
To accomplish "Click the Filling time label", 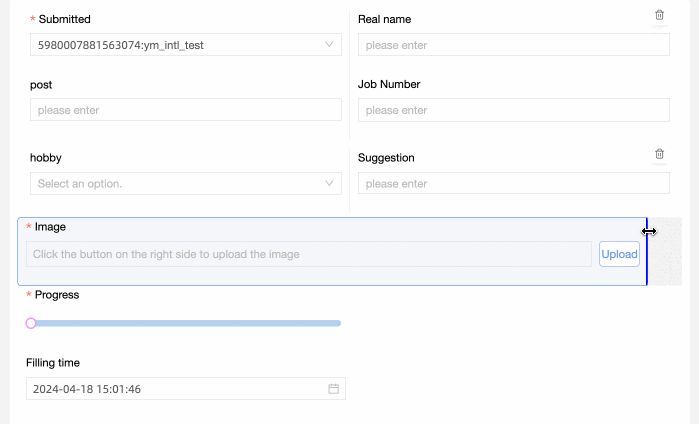I will coord(55,363).
